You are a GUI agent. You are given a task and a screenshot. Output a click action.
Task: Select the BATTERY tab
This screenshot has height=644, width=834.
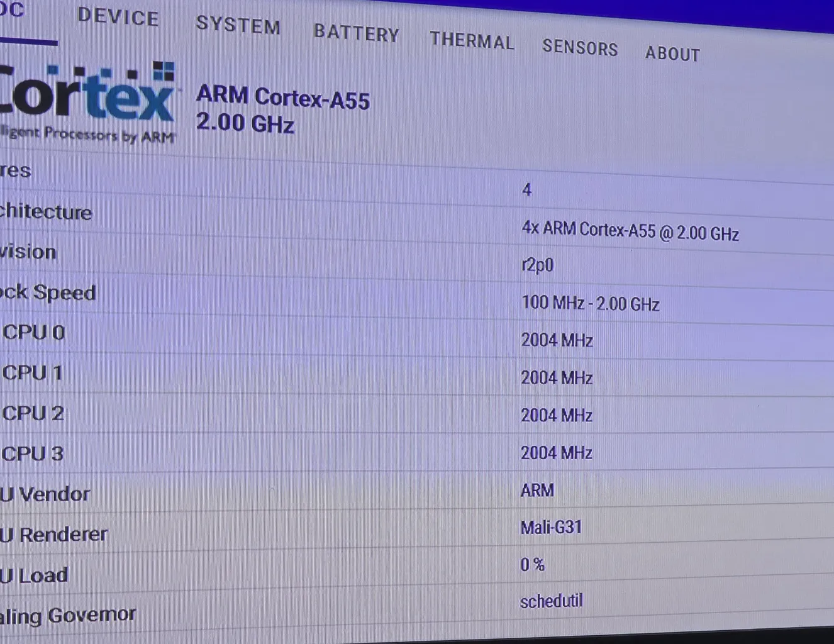[356, 33]
